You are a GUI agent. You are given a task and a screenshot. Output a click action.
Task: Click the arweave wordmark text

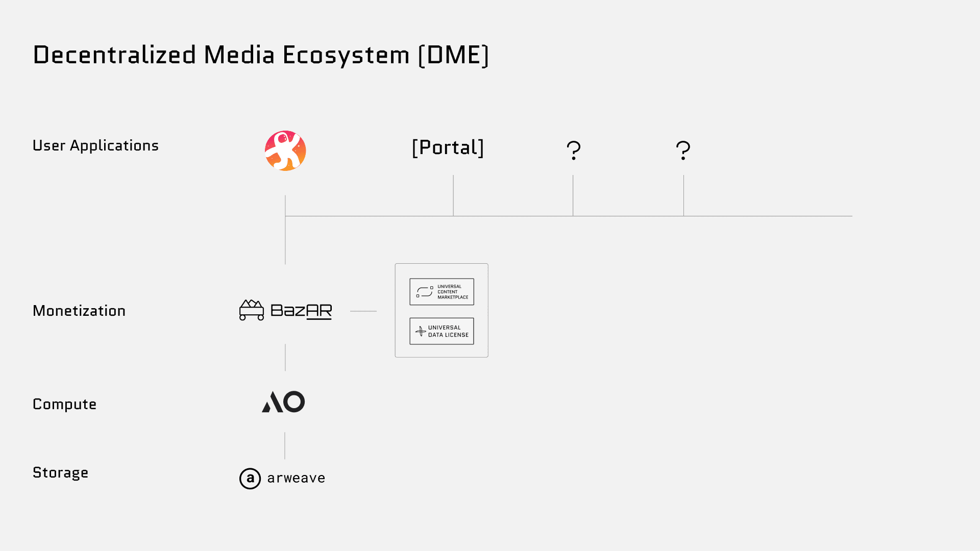pos(296,478)
